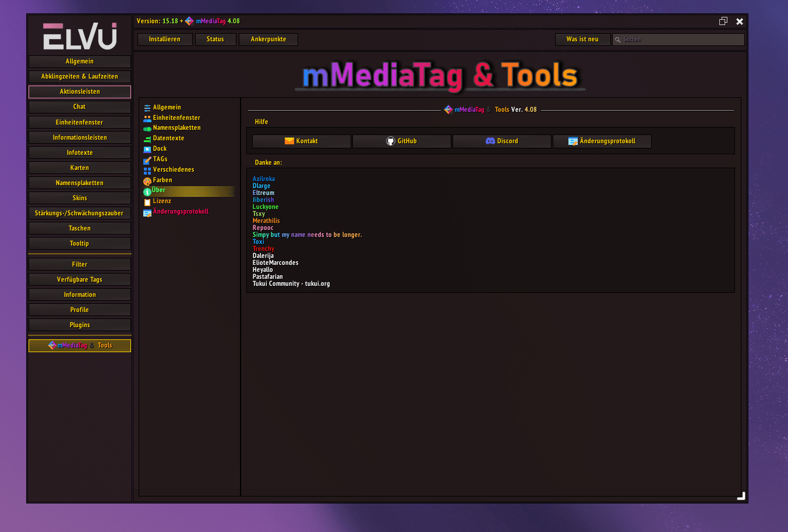Click the Verschiedenes grid icon
This screenshot has height=532, width=788.
(147, 171)
